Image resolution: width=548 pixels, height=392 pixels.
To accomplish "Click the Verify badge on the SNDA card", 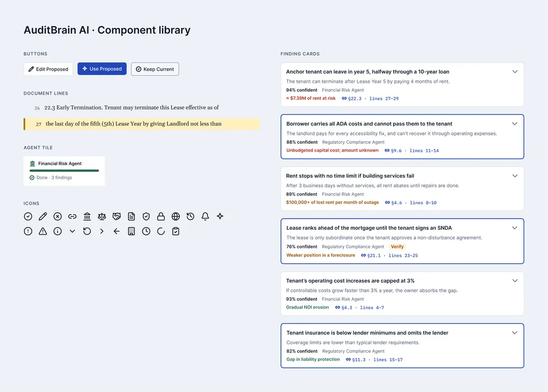I will (397, 247).
